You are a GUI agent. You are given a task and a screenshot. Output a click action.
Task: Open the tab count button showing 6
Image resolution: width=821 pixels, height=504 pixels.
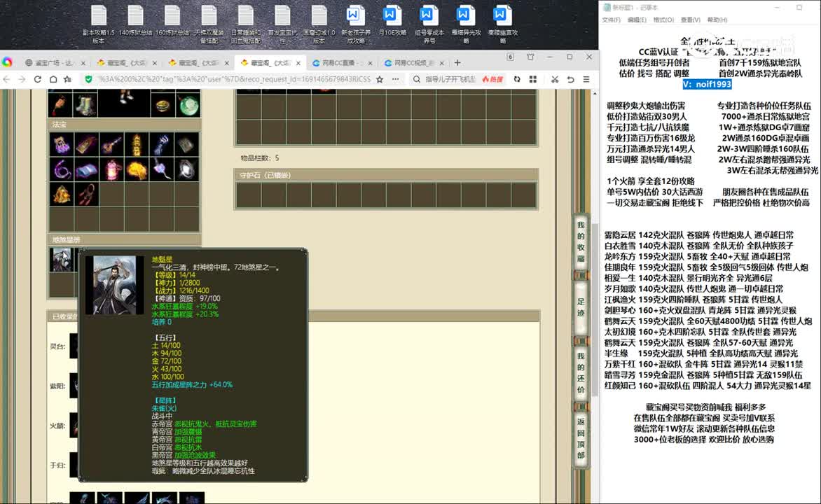click(510, 57)
